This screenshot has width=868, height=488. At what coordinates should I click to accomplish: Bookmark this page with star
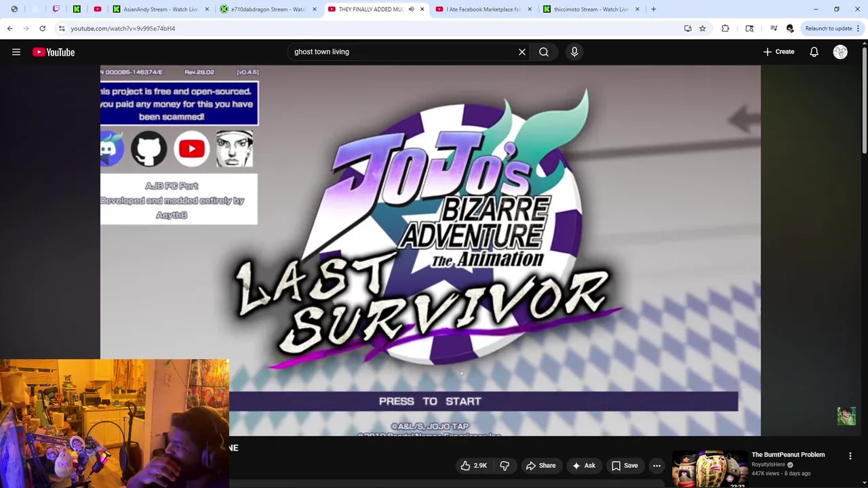703,28
